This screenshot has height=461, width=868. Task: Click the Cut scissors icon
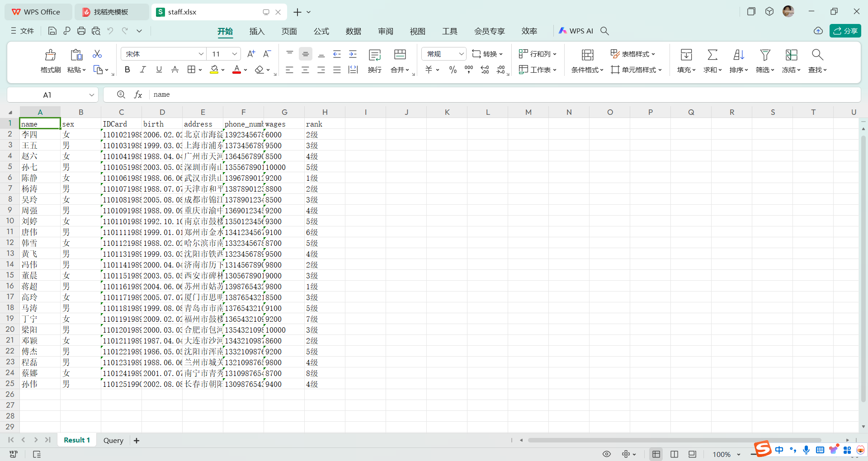pyautogui.click(x=97, y=54)
